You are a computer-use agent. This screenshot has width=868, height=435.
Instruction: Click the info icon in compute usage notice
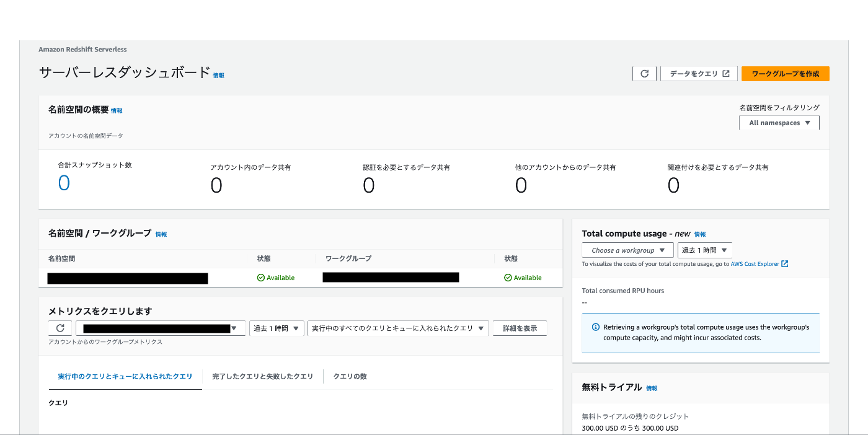pyautogui.click(x=596, y=327)
